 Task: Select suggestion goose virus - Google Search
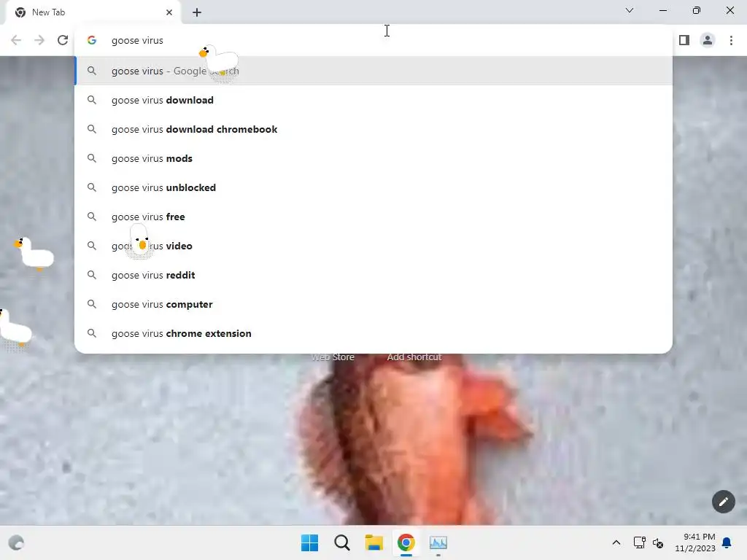tap(373, 71)
